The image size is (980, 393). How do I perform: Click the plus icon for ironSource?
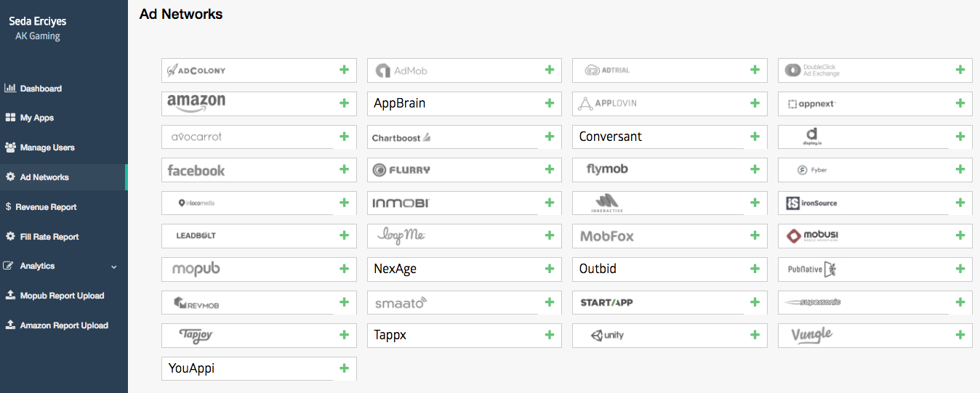pos(960,203)
